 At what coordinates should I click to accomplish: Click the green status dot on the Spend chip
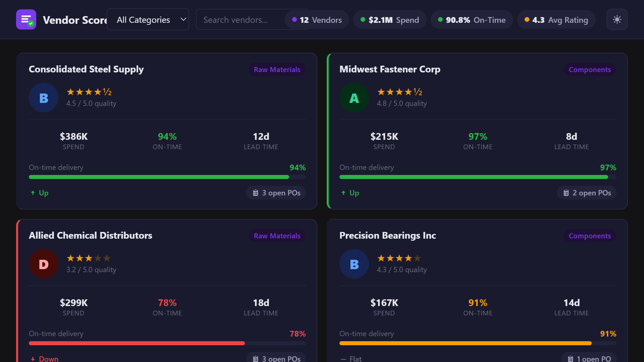point(363,20)
